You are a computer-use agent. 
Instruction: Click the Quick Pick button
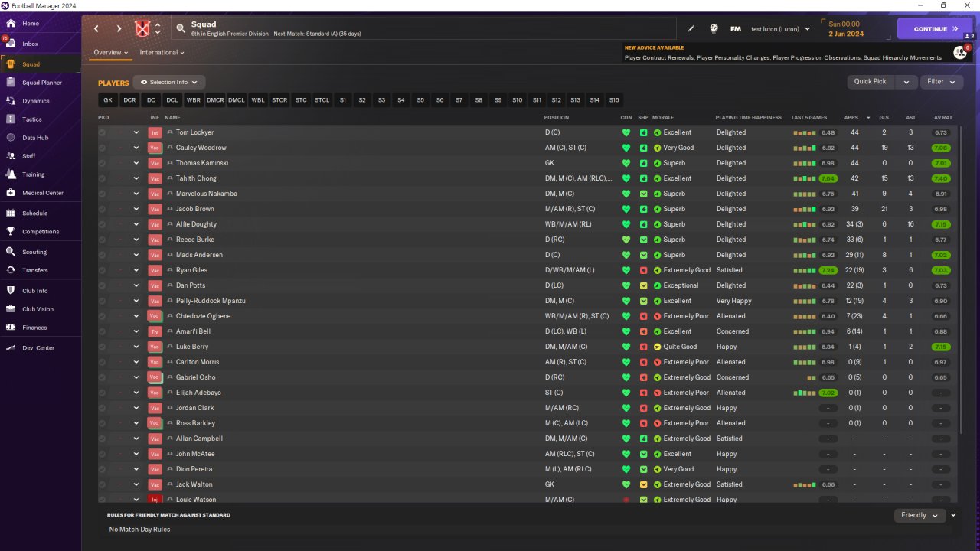871,82
